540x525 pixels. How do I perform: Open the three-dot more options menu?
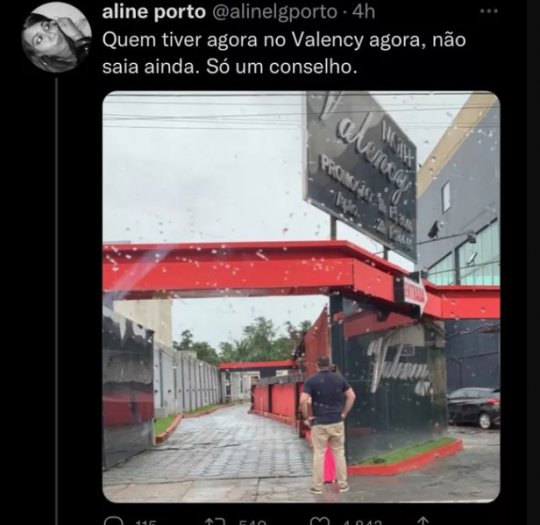click(489, 11)
